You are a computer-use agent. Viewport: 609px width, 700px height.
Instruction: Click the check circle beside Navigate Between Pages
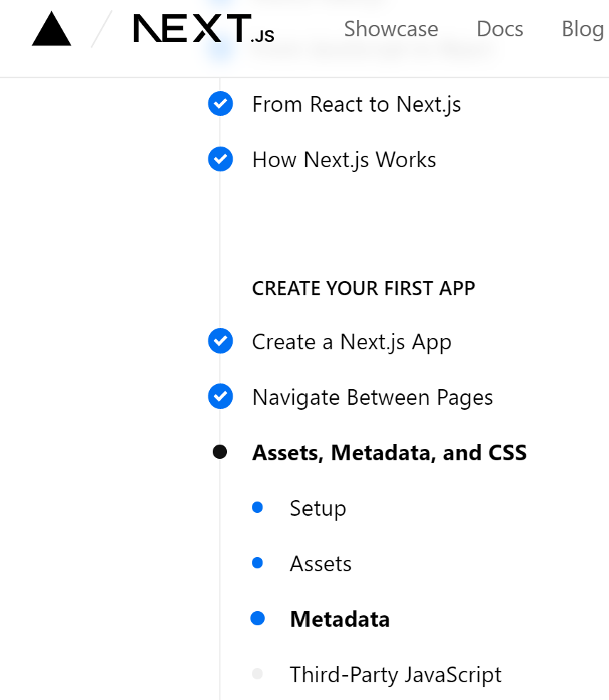point(221,397)
